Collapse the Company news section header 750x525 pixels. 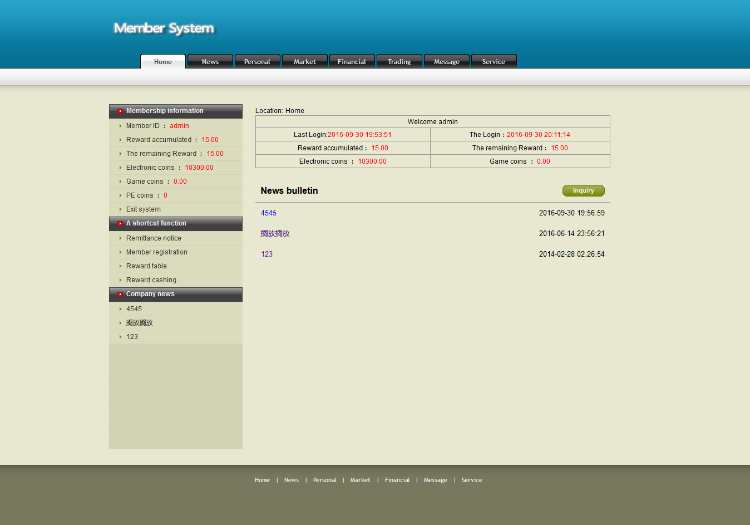tap(175, 294)
